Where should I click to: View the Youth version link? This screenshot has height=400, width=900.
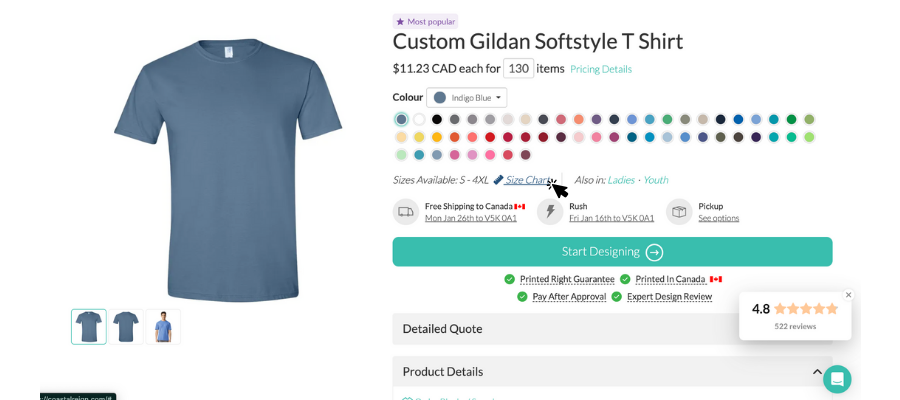tap(655, 180)
